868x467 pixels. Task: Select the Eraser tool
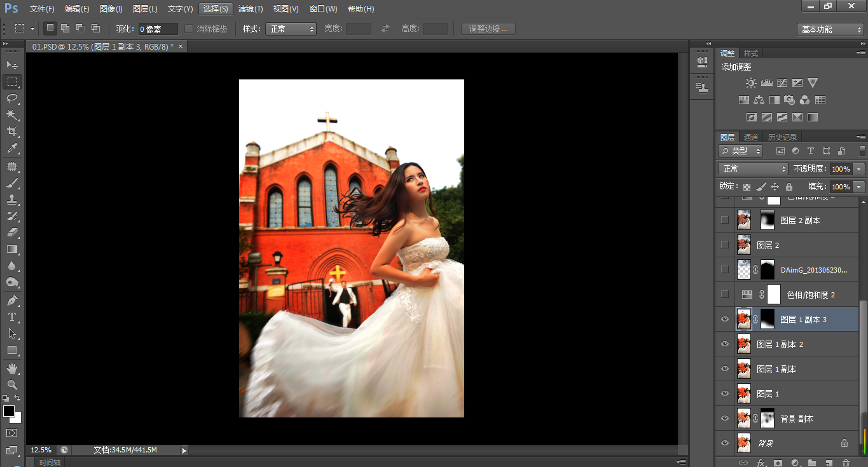(12, 233)
